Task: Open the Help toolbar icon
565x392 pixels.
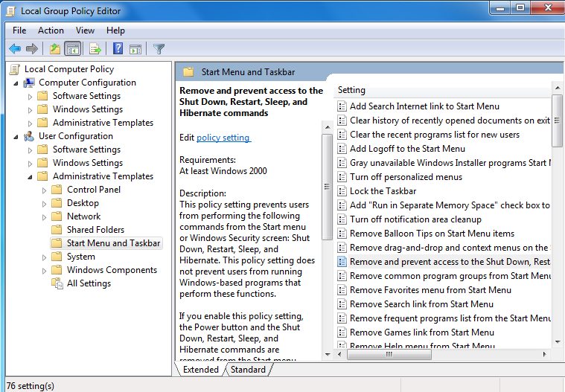Action: click(118, 48)
